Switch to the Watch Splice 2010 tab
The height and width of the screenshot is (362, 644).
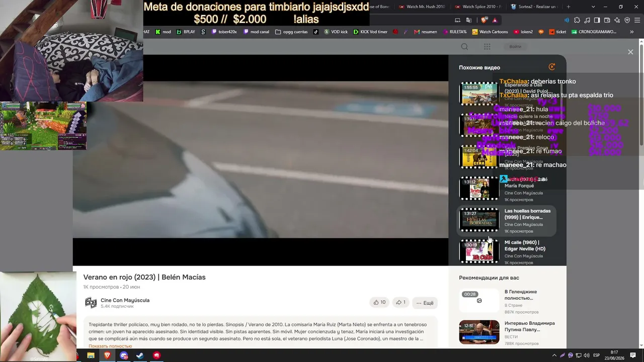click(477, 7)
